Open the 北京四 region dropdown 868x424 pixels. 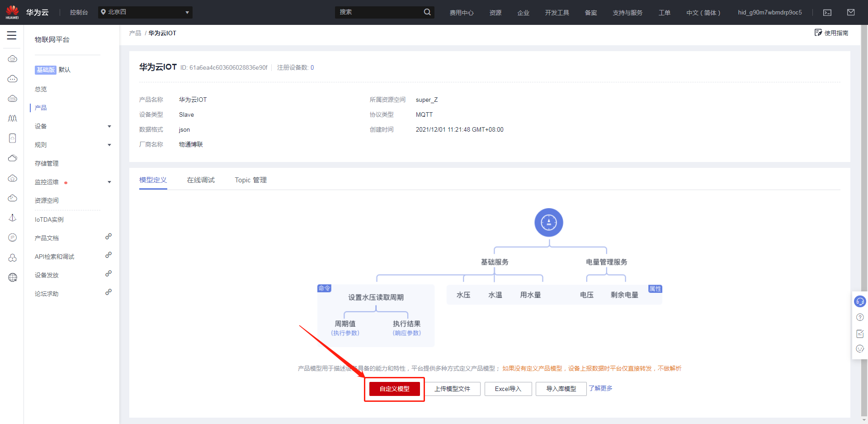145,12
